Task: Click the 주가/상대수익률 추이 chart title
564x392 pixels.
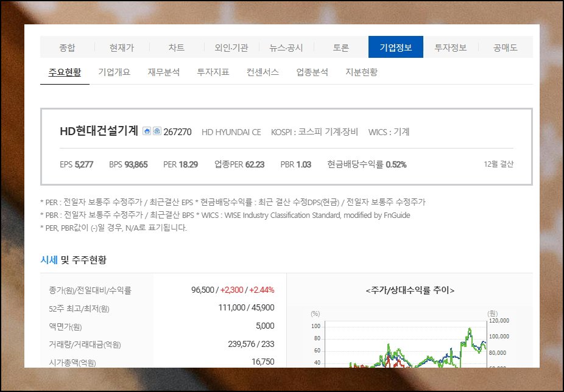Action: click(x=410, y=290)
